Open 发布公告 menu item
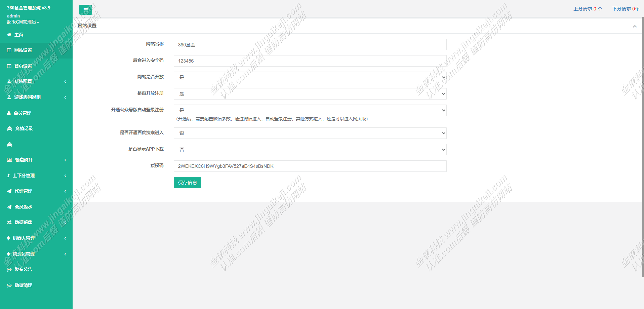The width and height of the screenshot is (644, 309). tap(36, 269)
